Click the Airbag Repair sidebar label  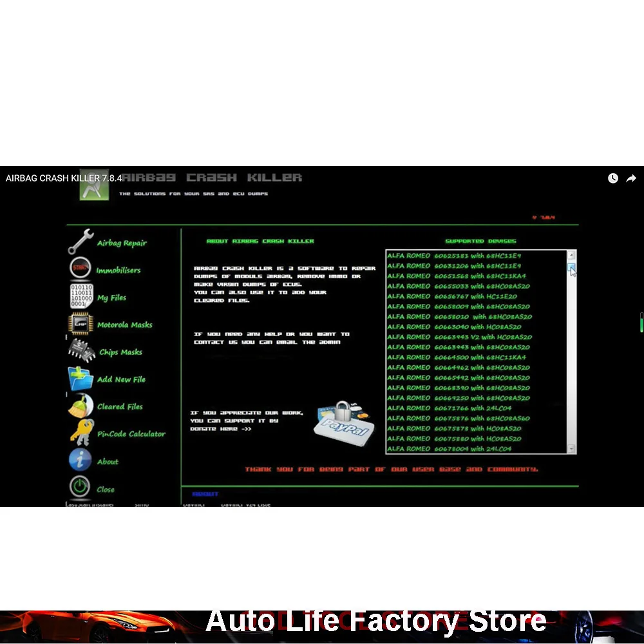click(121, 243)
